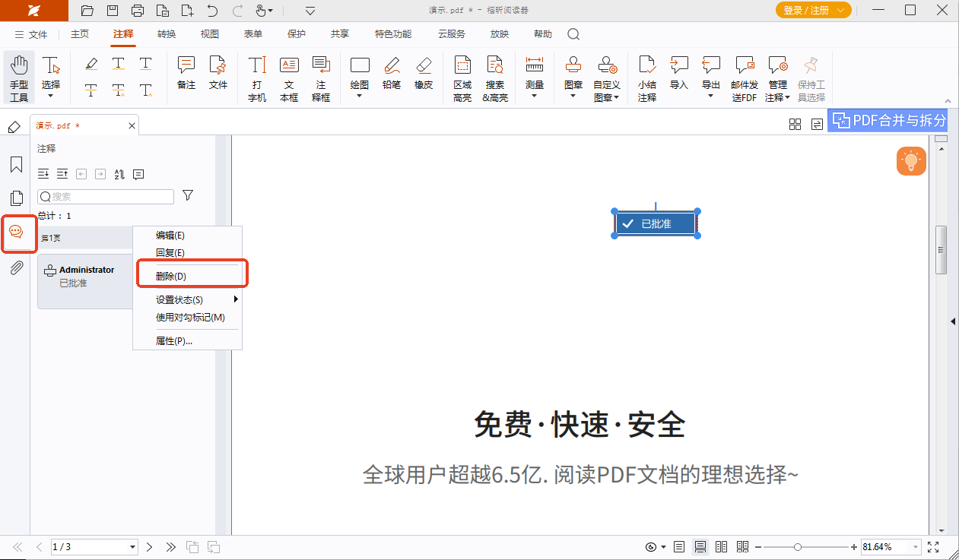
Task: Switch to facing pages view mode
Action: click(x=722, y=547)
